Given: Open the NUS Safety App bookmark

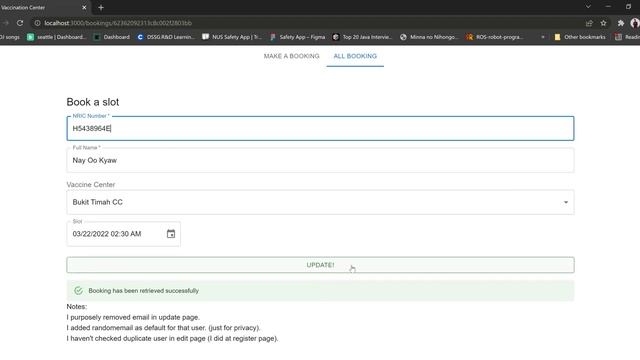Looking at the screenshot, I should pyautogui.click(x=232, y=37).
